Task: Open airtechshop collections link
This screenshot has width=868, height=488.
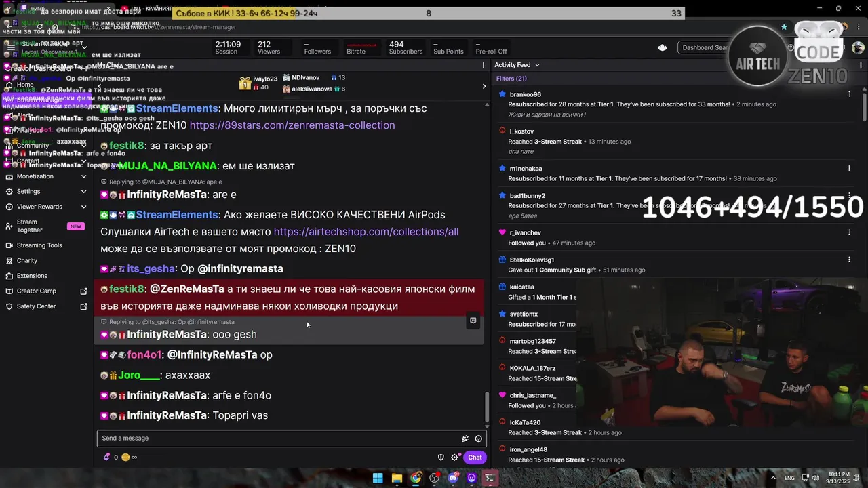Action: click(x=366, y=232)
